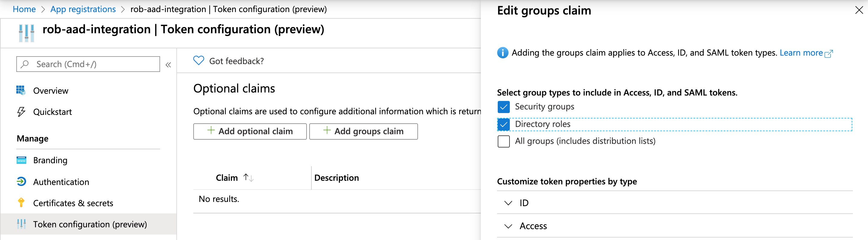Click the external link icon after Learn more
This screenshot has width=868, height=240.
pyautogui.click(x=828, y=54)
